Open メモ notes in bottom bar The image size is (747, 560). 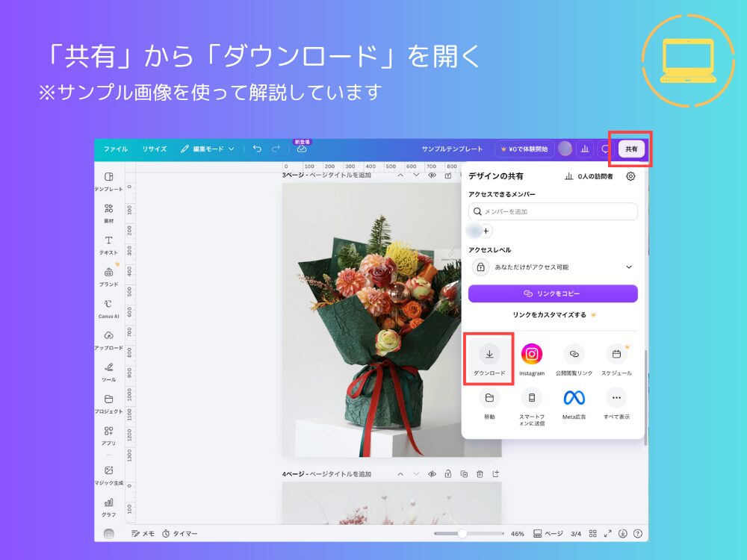click(x=143, y=534)
